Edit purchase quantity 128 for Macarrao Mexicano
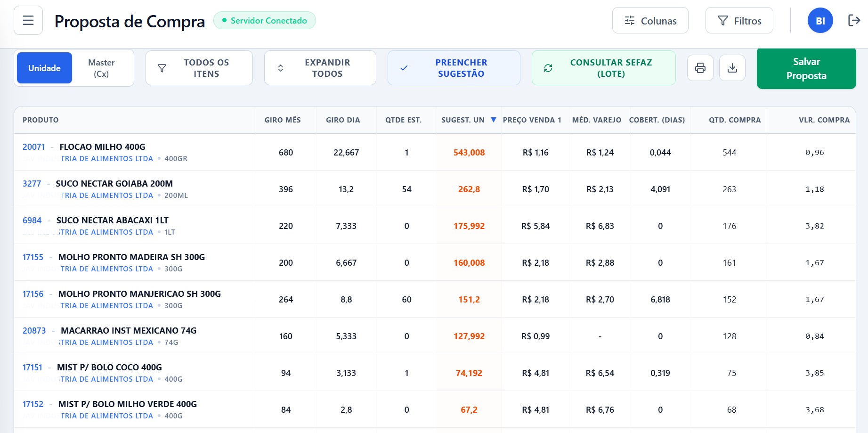This screenshot has width=868, height=433. click(730, 336)
